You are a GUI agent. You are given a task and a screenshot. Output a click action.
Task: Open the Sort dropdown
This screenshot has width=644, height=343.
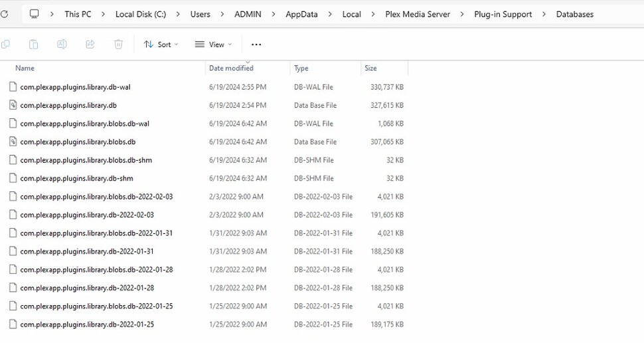point(162,45)
